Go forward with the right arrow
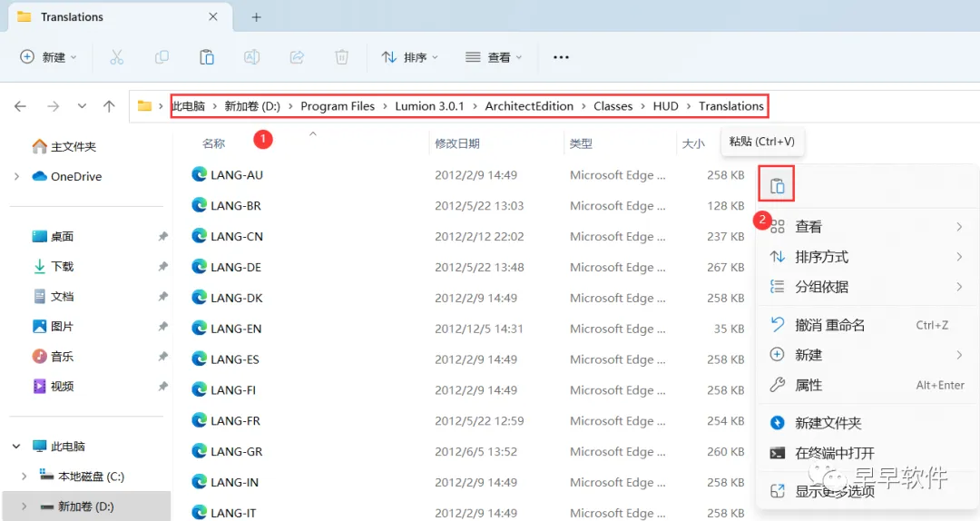980x521 pixels. click(54, 106)
